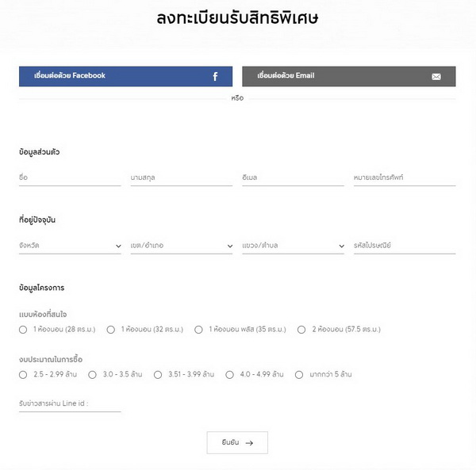
Task: Pick budget 3.51 - 3.99 ล้าน
Action: [x=158, y=375]
